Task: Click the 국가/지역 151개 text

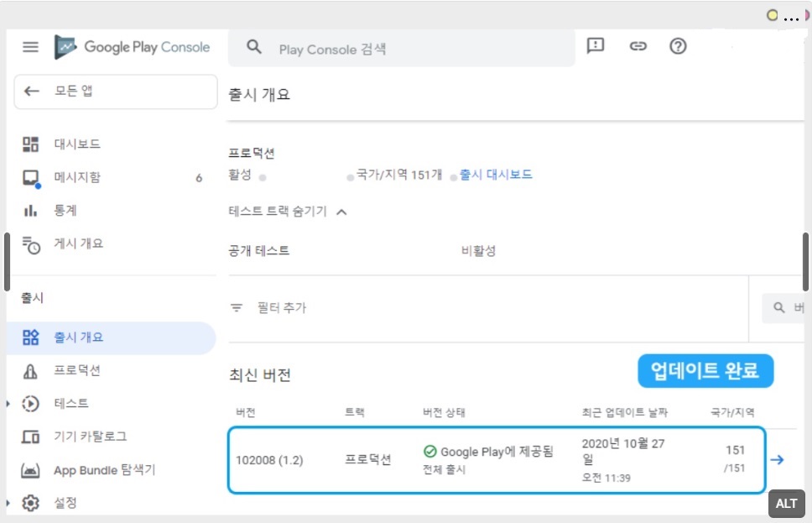Action: [398, 175]
